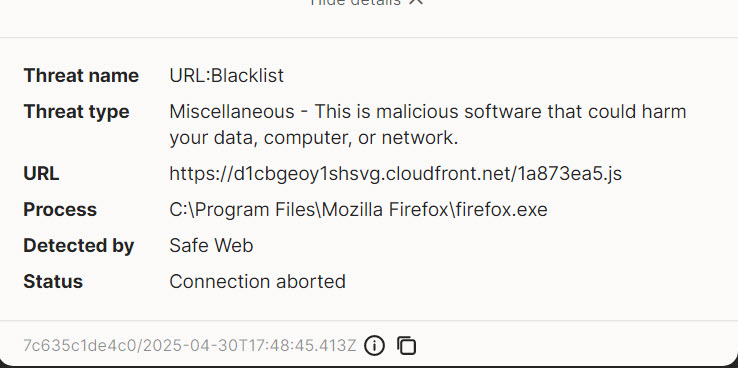Collapse details using the chevron up arrow

click(x=416, y=2)
